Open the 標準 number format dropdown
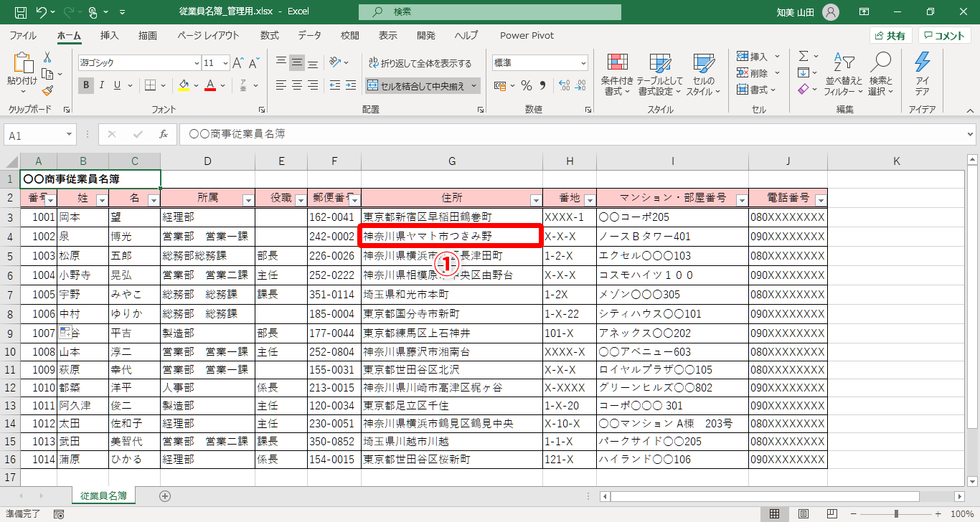The image size is (980, 522). 583,63
